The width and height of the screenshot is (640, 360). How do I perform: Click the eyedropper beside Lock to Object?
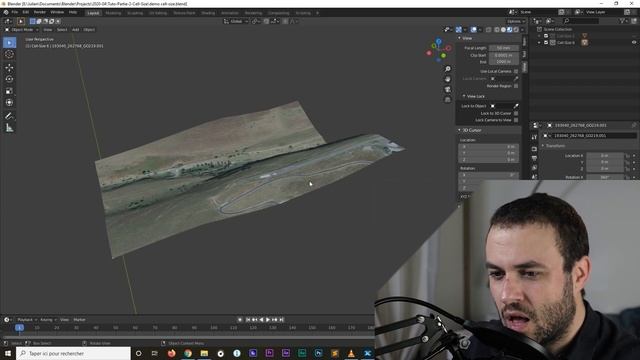516,106
